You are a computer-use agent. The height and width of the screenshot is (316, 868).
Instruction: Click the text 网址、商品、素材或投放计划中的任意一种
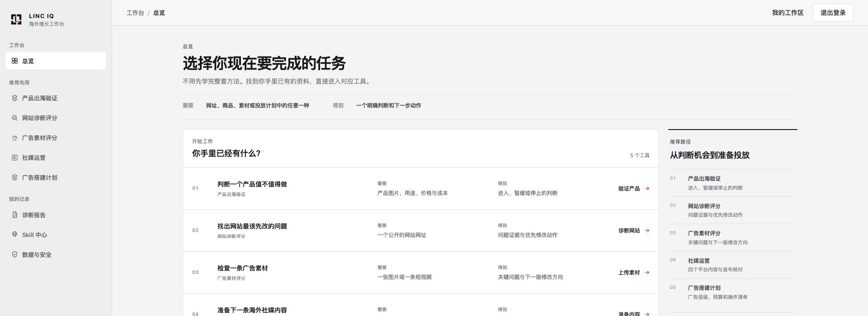point(257,106)
